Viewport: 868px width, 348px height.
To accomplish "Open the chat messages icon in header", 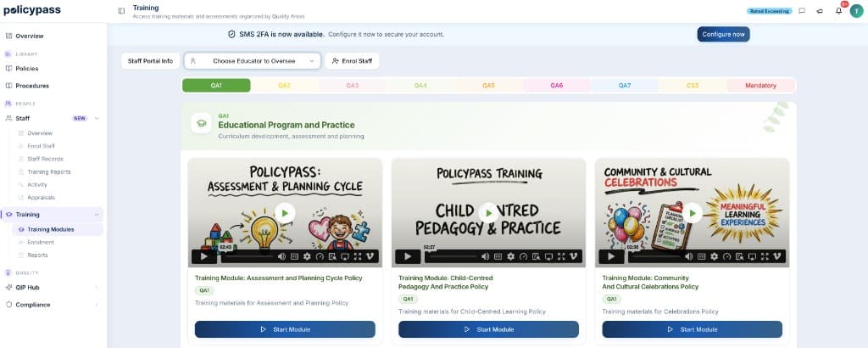I will 802,11.
